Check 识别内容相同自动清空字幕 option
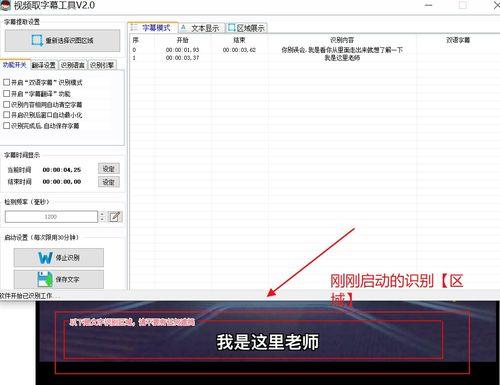The image size is (500, 385). coord(6,104)
